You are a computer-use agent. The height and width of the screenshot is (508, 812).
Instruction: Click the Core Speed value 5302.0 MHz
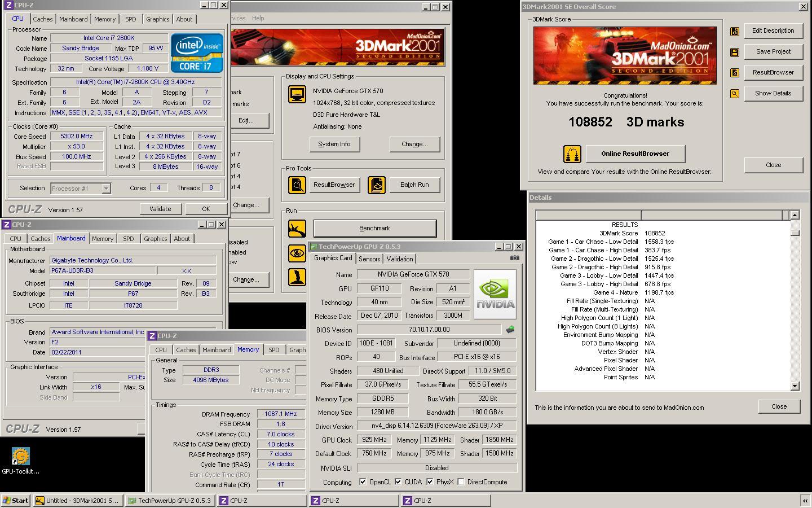click(77, 137)
